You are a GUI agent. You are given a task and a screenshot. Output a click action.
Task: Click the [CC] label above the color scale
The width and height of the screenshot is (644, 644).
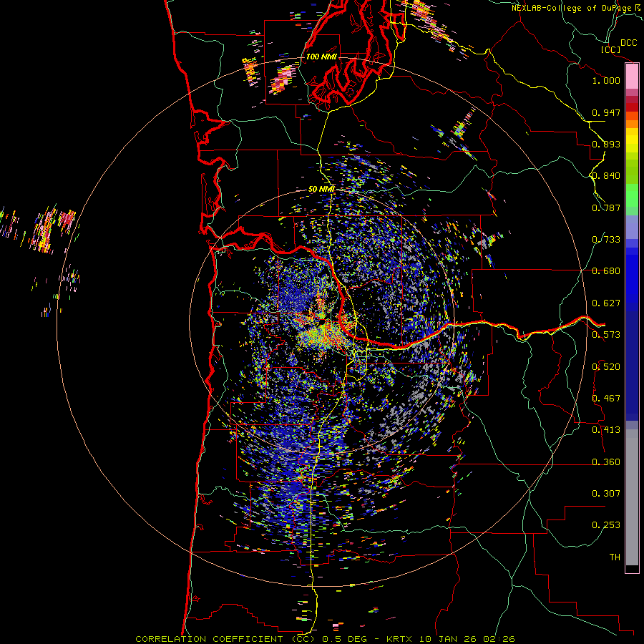611,49
